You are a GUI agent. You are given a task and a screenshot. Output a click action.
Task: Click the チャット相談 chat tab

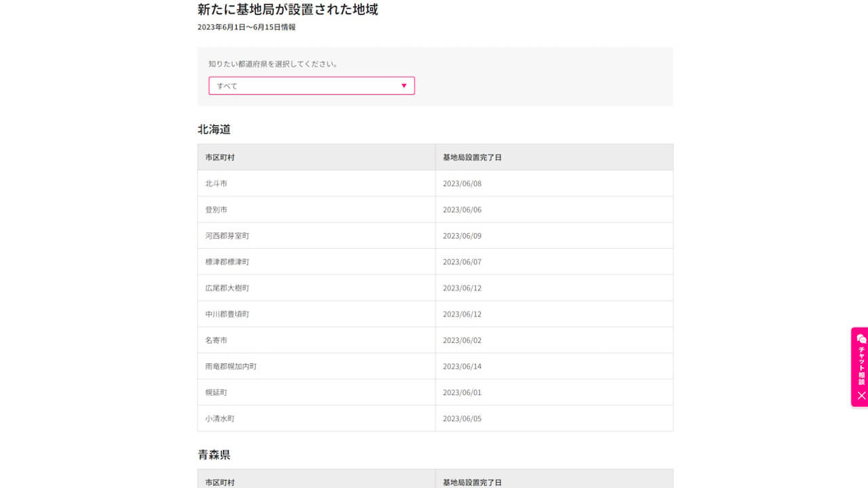pyautogui.click(x=860, y=366)
